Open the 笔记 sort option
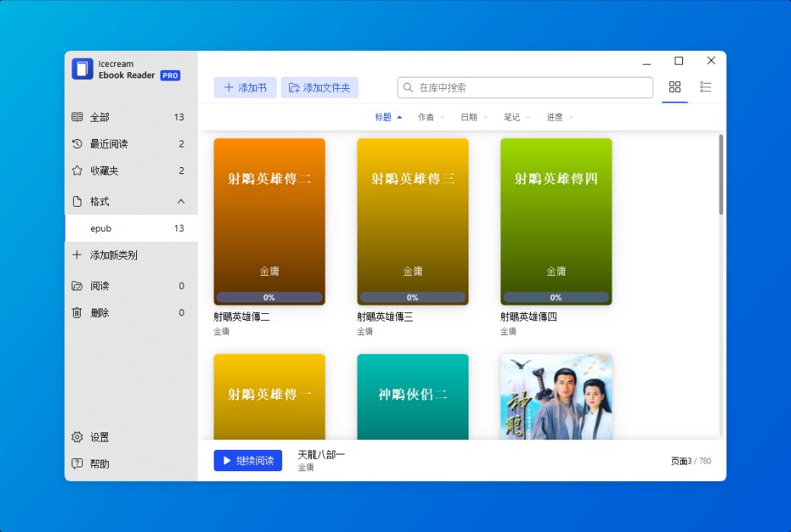Viewport: 791px width, 532px height. (x=513, y=116)
